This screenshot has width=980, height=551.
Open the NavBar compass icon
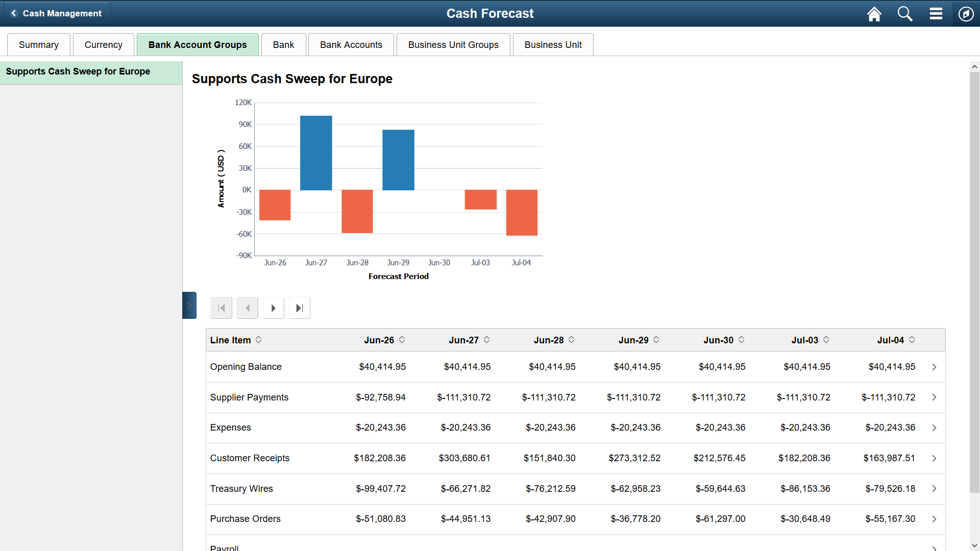(x=966, y=14)
